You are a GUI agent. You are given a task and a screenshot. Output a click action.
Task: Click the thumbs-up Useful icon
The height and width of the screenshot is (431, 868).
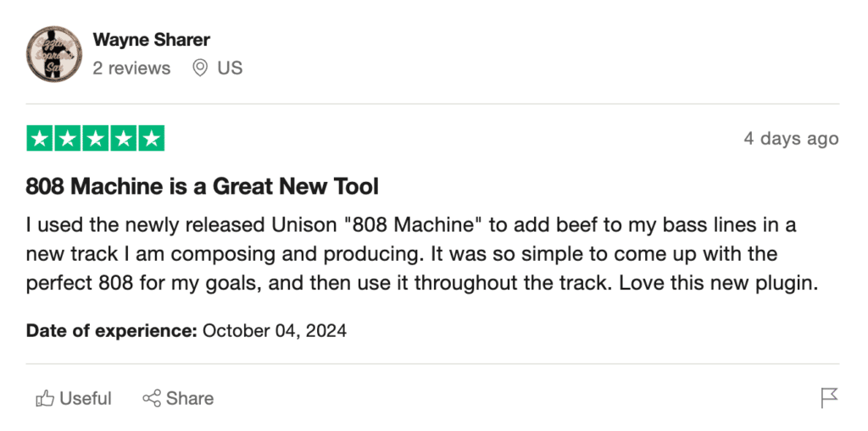(45, 398)
